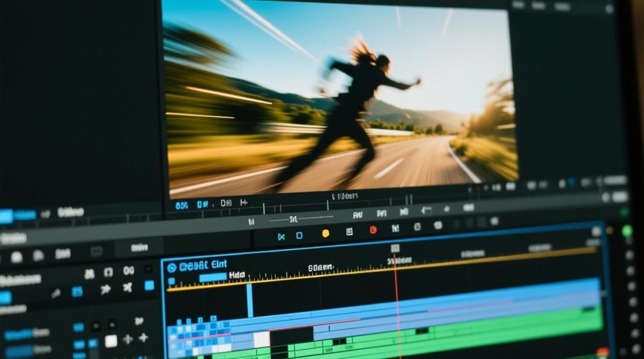Click the cyan square outline icon
This screenshot has height=359, width=644.
coord(299,236)
